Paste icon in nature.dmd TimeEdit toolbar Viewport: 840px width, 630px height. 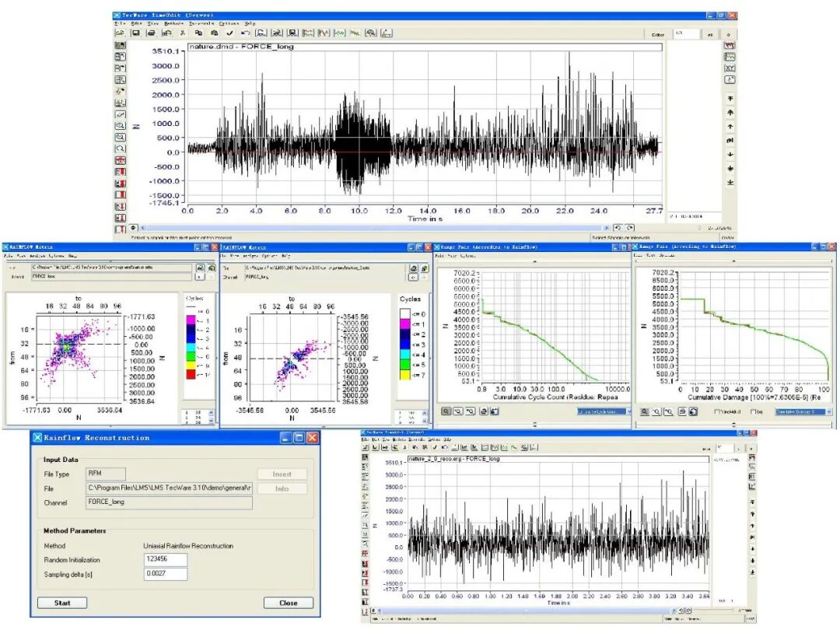pos(215,33)
